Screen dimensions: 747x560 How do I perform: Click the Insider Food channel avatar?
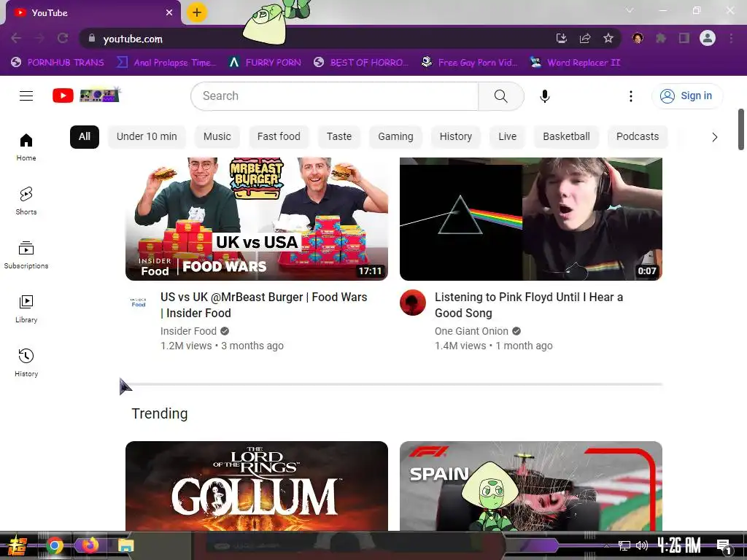coord(139,303)
